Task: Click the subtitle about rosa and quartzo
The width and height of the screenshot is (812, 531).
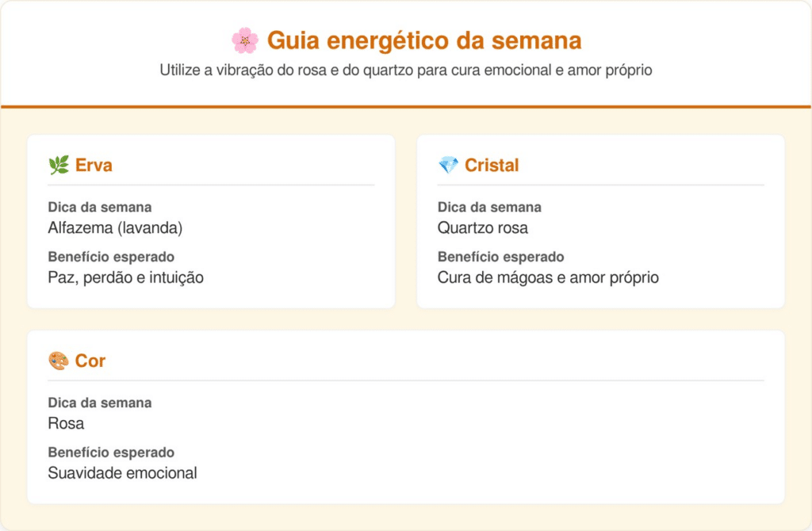Action: coord(405,71)
